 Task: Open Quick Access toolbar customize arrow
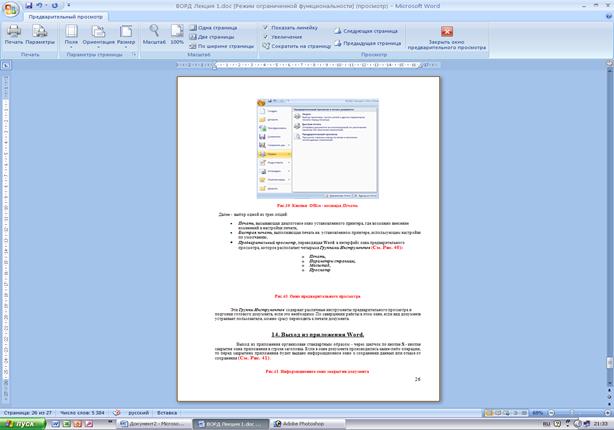click(69, 5)
